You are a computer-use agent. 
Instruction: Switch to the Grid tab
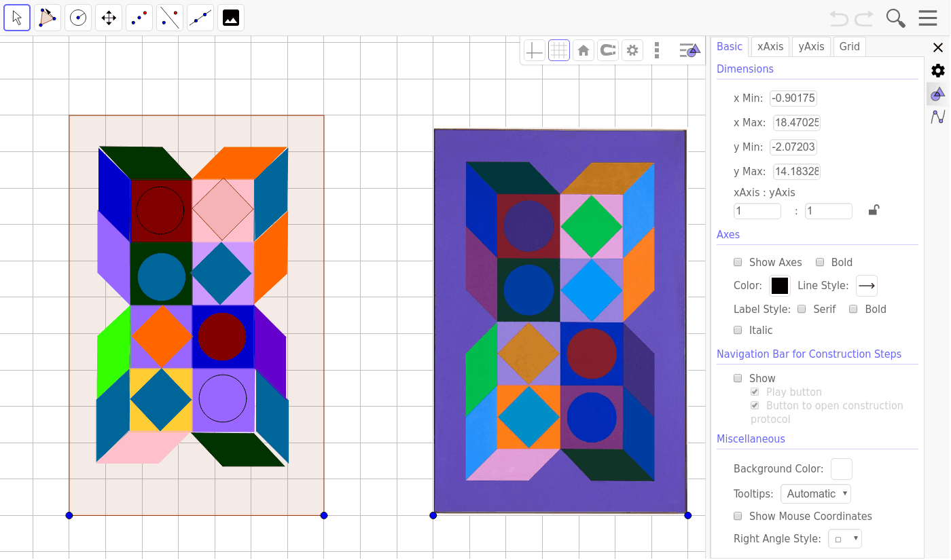pyautogui.click(x=850, y=46)
